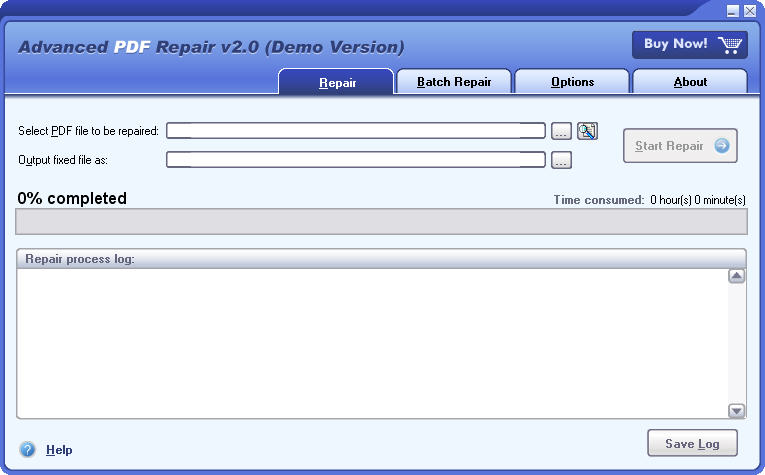
Task: Browse for output fixed file location
Action: (x=561, y=160)
